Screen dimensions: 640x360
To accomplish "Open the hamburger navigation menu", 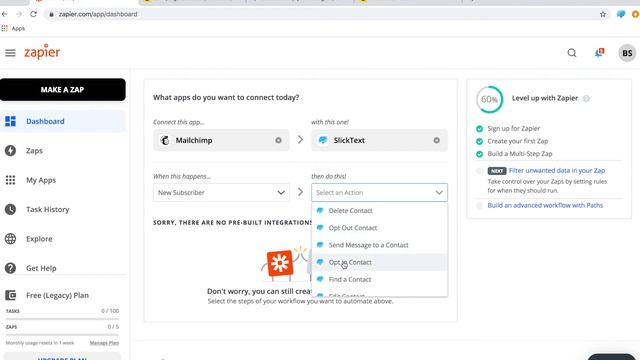I will [10, 53].
